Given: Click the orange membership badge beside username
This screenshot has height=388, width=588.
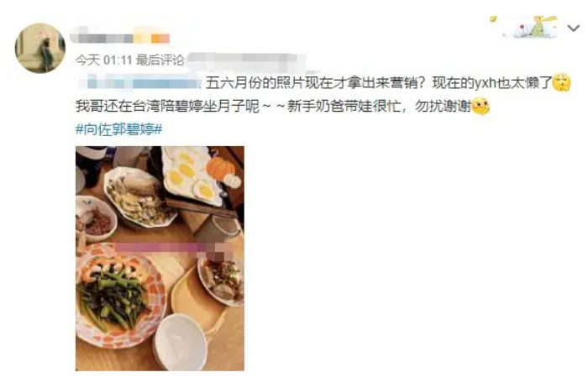Looking at the screenshot, I should [x=160, y=39].
